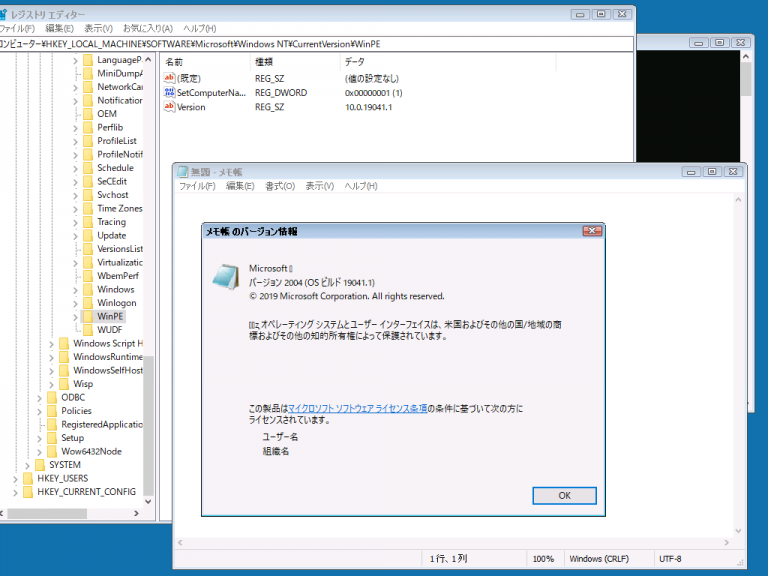Click the Notepad icon in the version dialog
Image resolution: width=768 pixels, height=576 pixels.
tap(226, 277)
